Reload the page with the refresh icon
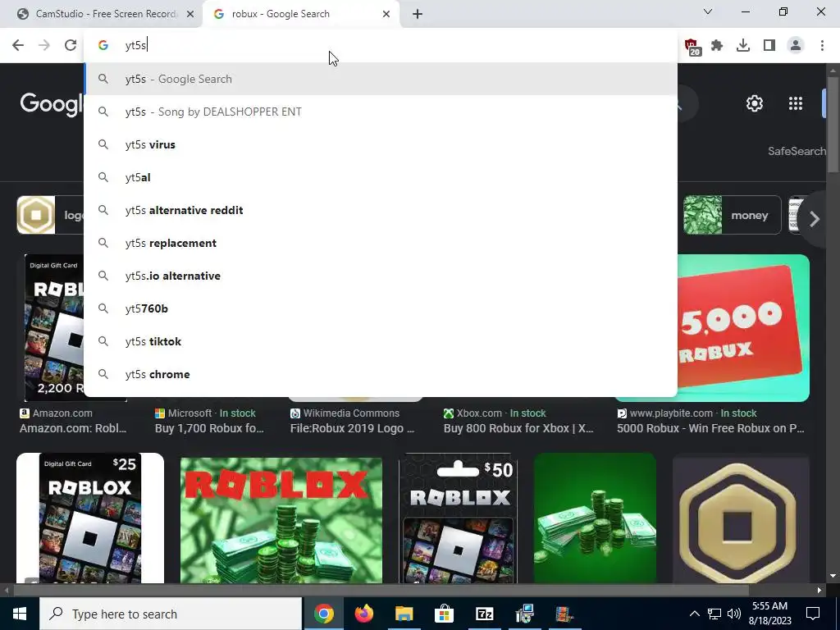This screenshot has width=840, height=630. [71, 45]
